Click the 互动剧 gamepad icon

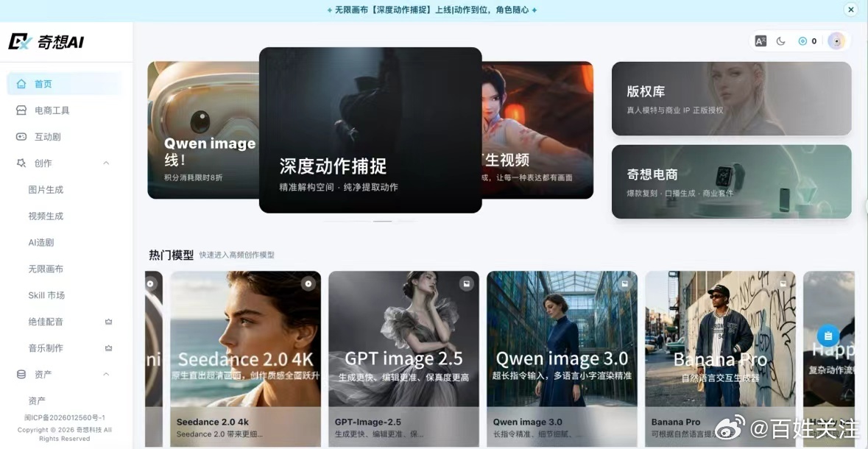pos(21,137)
